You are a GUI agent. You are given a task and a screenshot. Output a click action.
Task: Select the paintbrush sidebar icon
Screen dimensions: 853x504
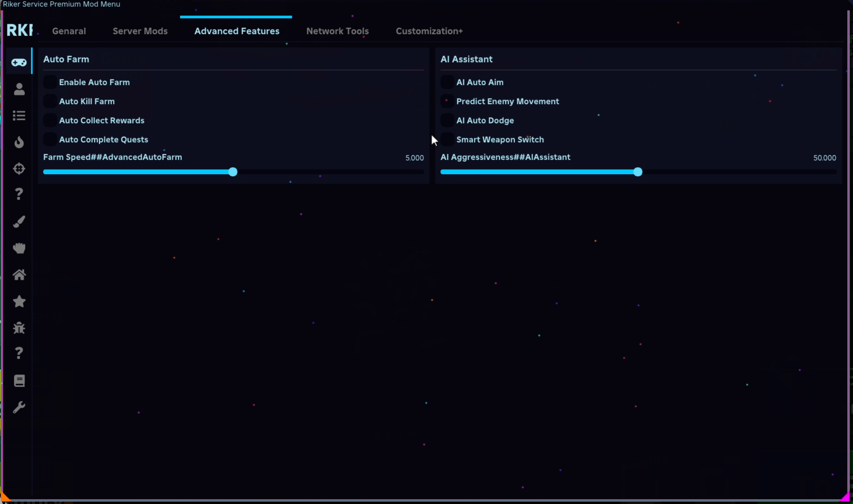pos(19,222)
